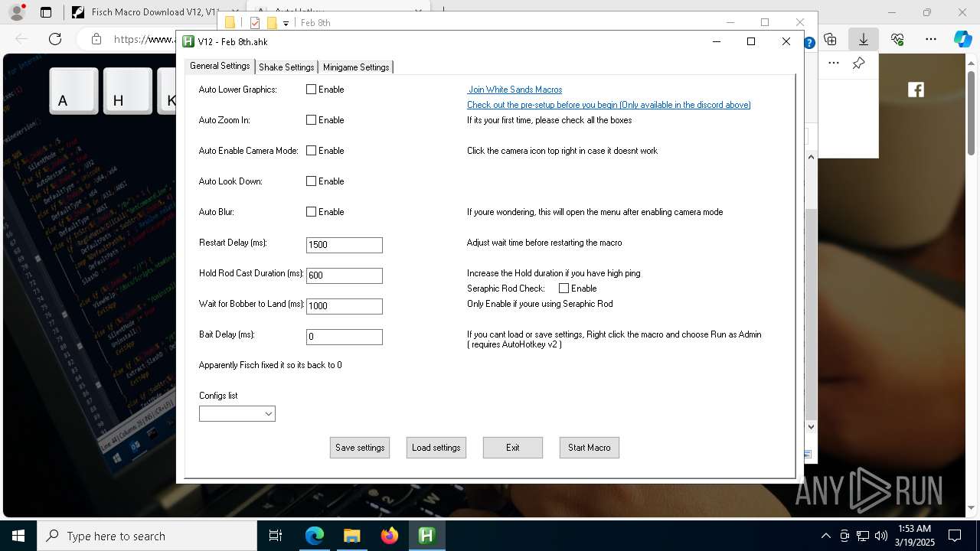
Task: Open the pre-setup discord link
Action: click(x=609, y=105)
